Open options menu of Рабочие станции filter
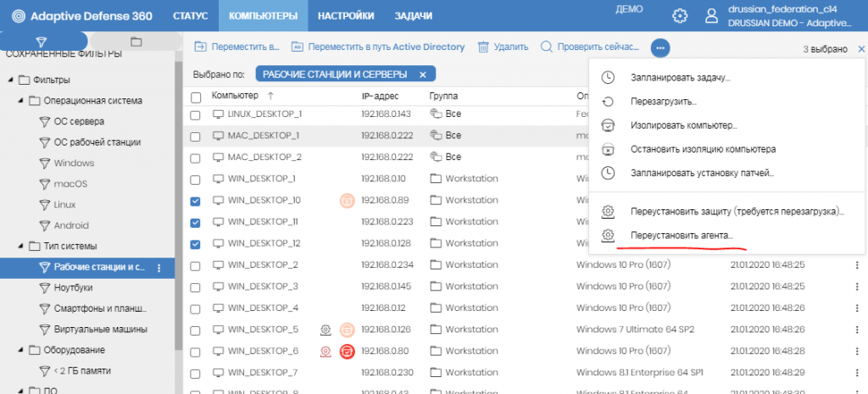The image size is (868, 394). click(159, 268)
